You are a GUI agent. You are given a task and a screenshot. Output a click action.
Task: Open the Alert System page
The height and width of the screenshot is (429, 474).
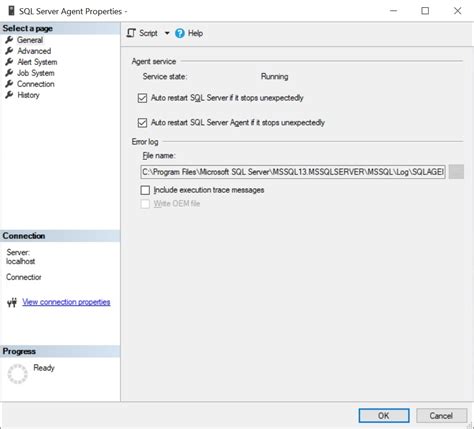(x=37, y=62)
